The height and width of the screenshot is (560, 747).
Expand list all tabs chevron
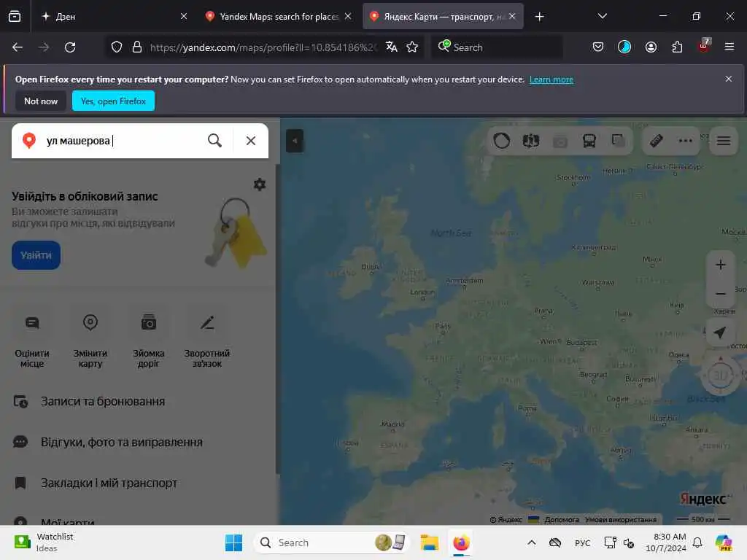(602, 16)
